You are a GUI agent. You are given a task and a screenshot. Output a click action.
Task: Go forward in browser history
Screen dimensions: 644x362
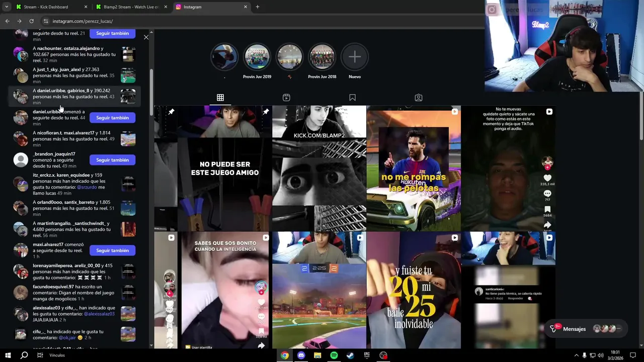click(x=19, y=21)
